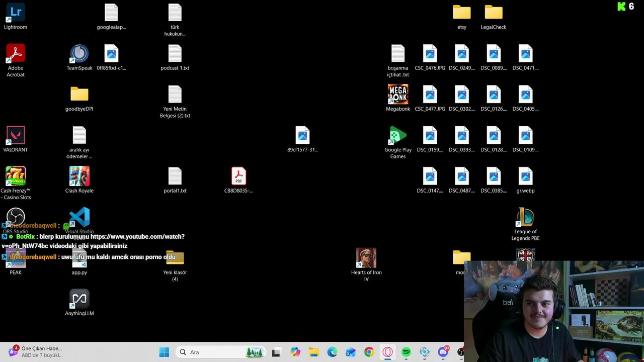Select the türk hukukun text file

[x=175, y=20]
